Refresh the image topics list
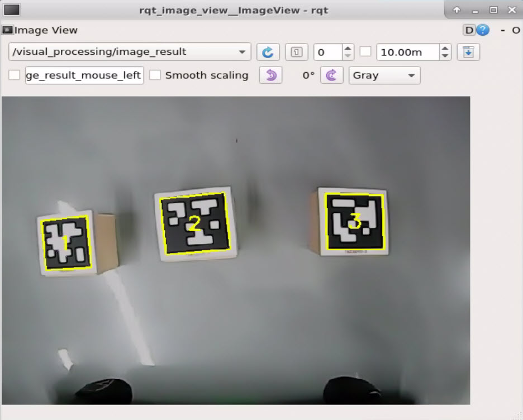The width and height of the screenshot is (523, 420). click(268, 52)
